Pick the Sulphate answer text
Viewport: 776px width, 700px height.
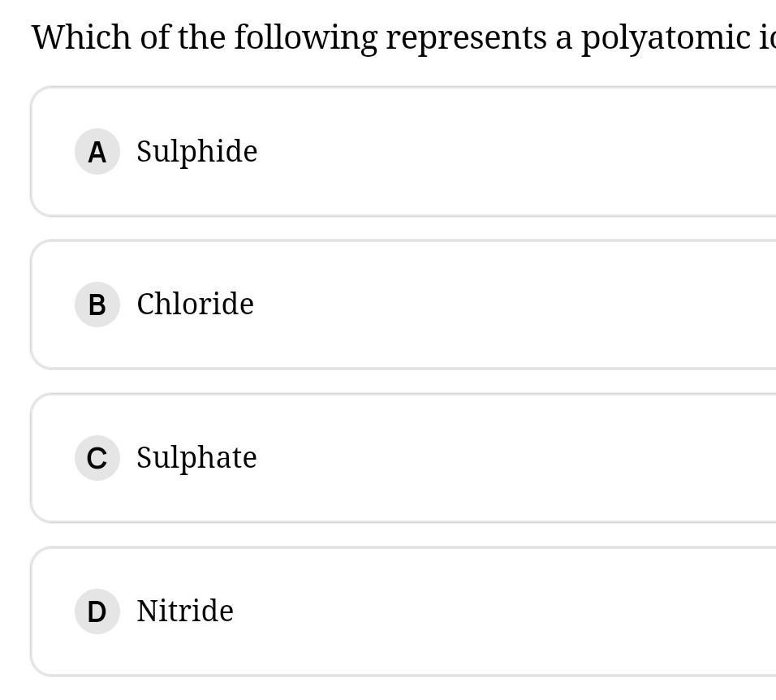point(196,458)
